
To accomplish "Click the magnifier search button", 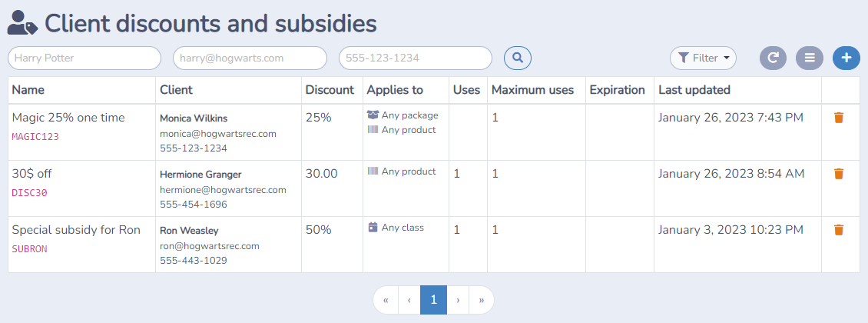I will coord(517,58).
